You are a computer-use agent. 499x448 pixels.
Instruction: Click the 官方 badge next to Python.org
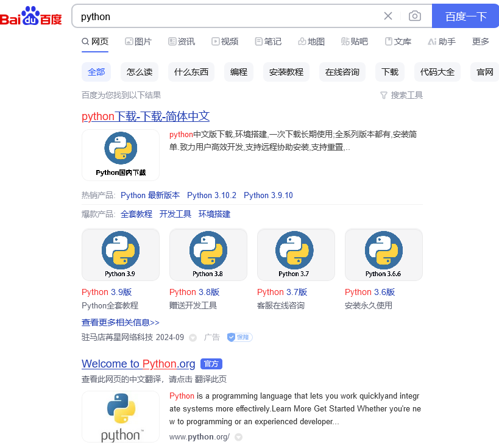211,364
